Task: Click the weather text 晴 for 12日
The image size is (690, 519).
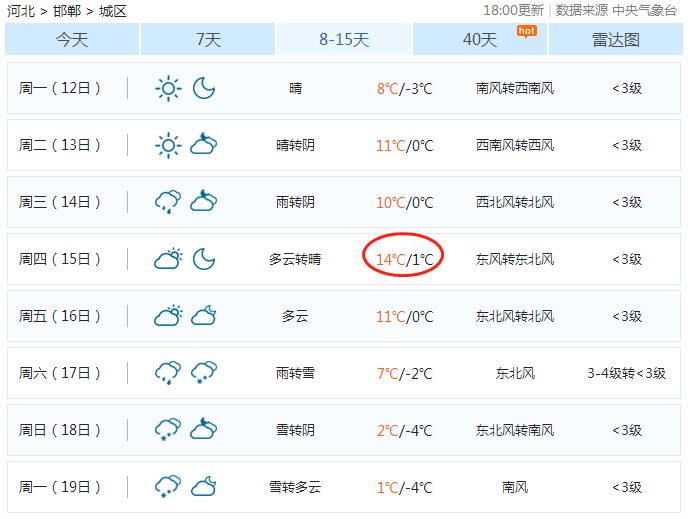Action: coord(296,88)
